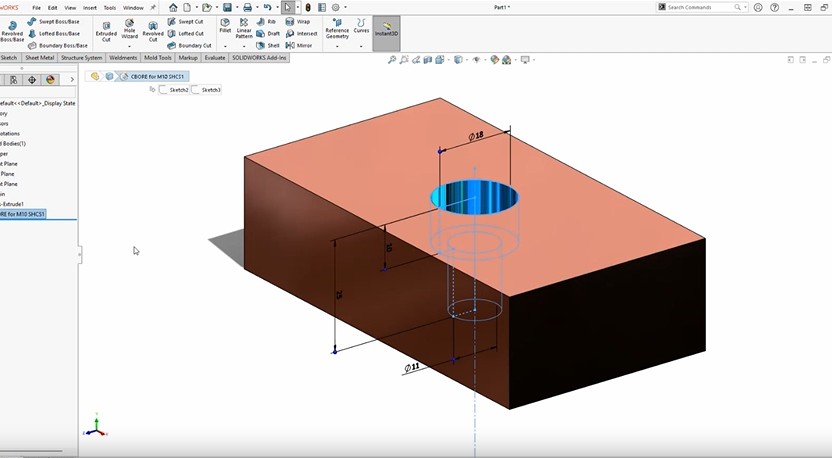The width and height of the screenshot is (832, 458).
Task: Click the Home icon in quick toolbar
Action: [x=173, y=7]
